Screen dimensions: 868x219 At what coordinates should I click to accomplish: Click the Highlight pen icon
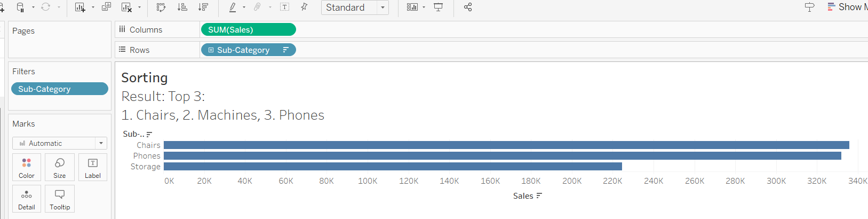pos(233,7)
